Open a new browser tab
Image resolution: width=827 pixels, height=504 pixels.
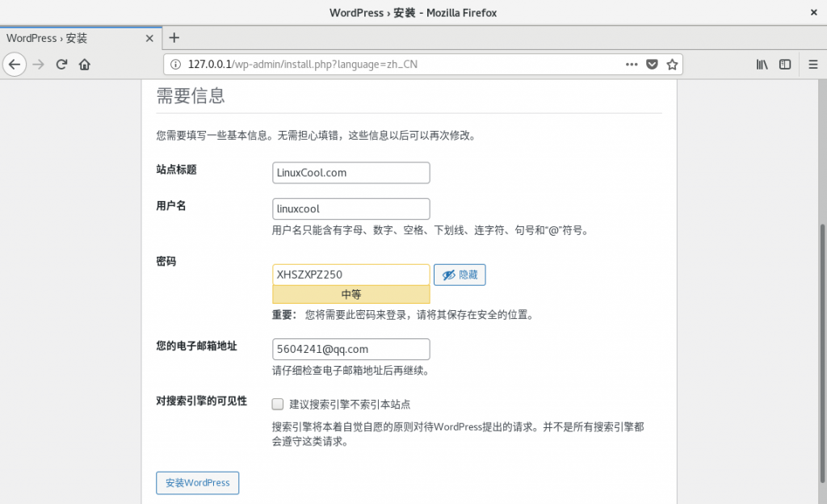[174, 37]
